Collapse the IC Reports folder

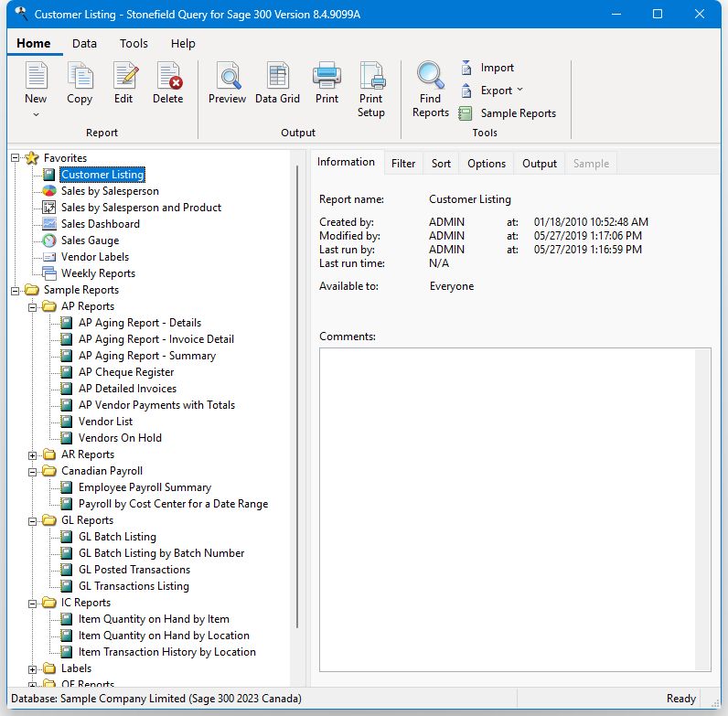pyautogui.click(x=33, y=604)
